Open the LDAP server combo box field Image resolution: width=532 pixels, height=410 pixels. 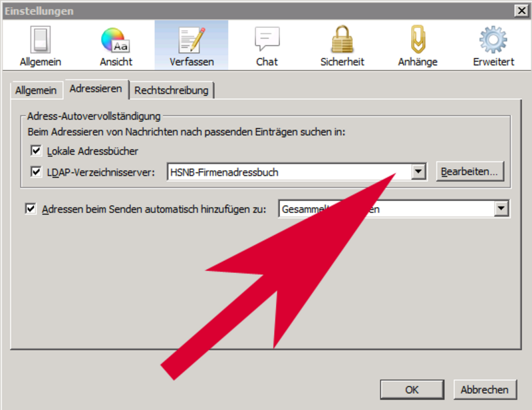[297, 172]
